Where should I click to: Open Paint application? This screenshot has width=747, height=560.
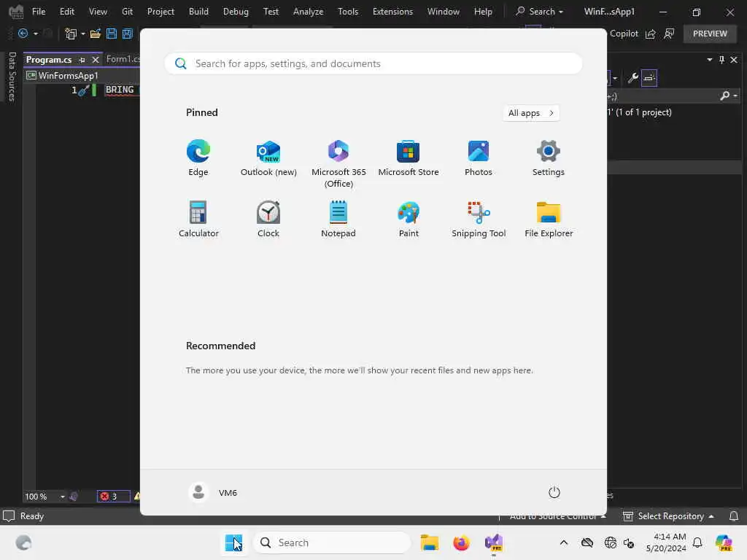[409, 219]
